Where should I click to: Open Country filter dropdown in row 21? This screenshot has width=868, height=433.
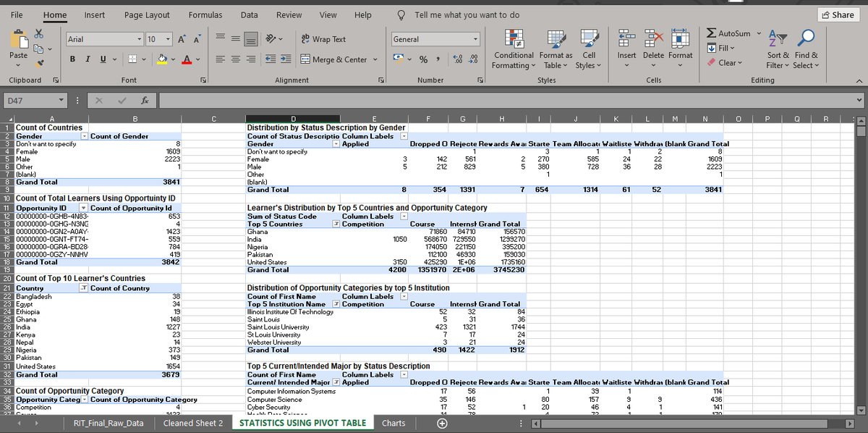[84, 288]
